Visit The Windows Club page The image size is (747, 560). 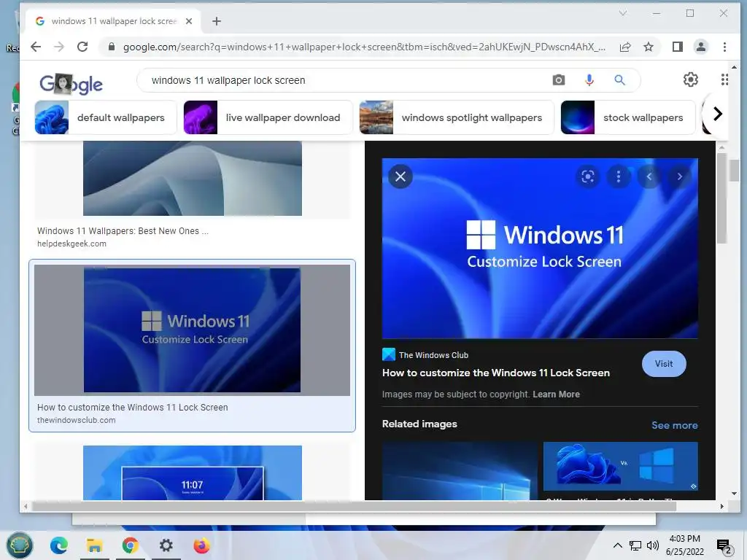pyautogui.click(x=664, y=364)
